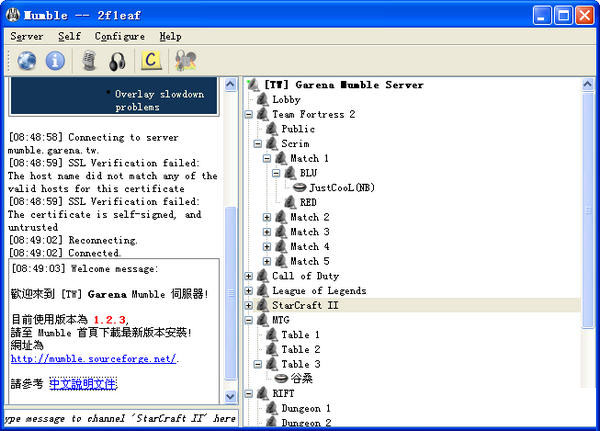Collapse the Table 3 channel
600x431 pixels.
pyautogui.click(x=258, y=364)
